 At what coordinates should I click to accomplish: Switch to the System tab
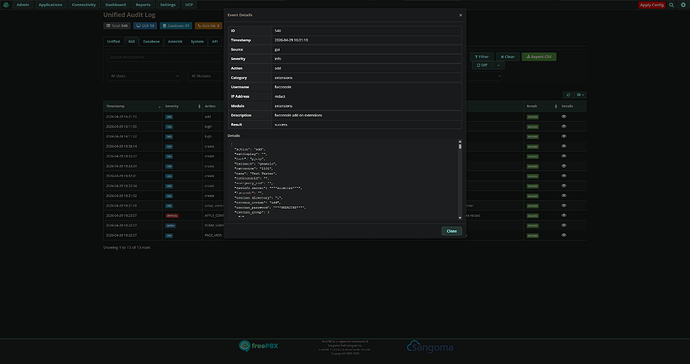coord(197,41)
